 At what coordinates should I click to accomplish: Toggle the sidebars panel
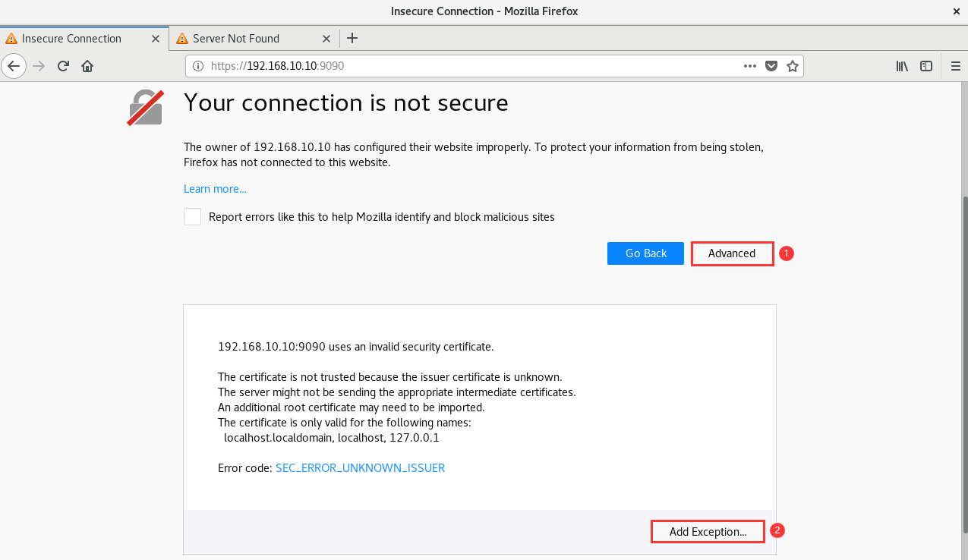point(926,66)
